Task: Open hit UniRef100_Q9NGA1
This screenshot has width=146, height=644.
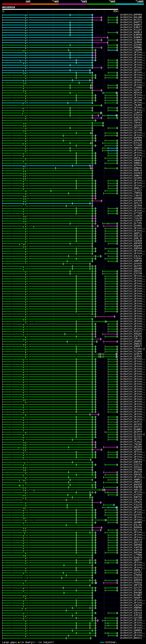Action: 131,168
